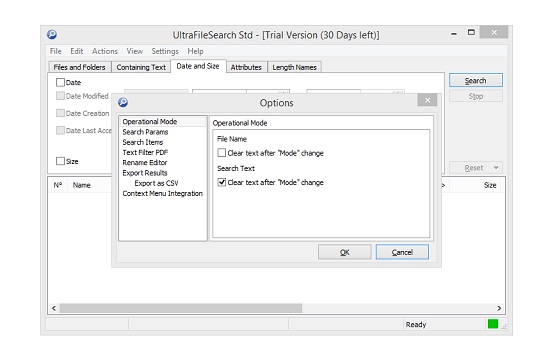The height and width of the screenshot is (363, 550).
Task: Click the Options dialog magnifier icon
Action: 123,102
